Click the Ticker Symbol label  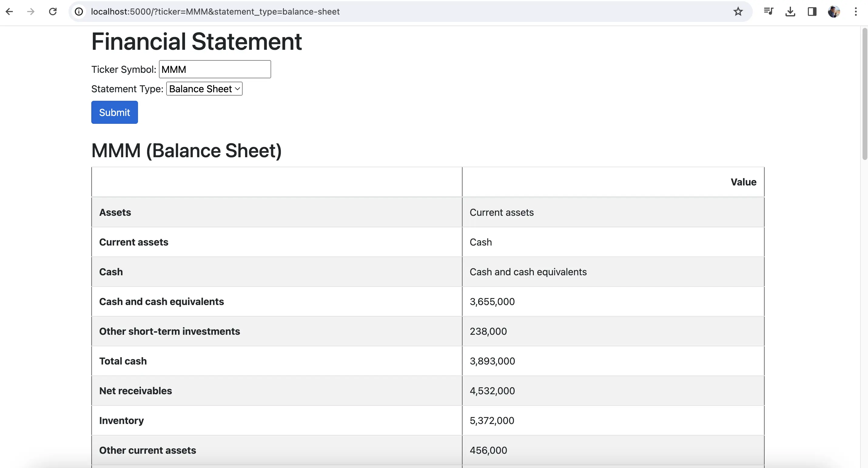pyautogui.click(x=124, y=69)
